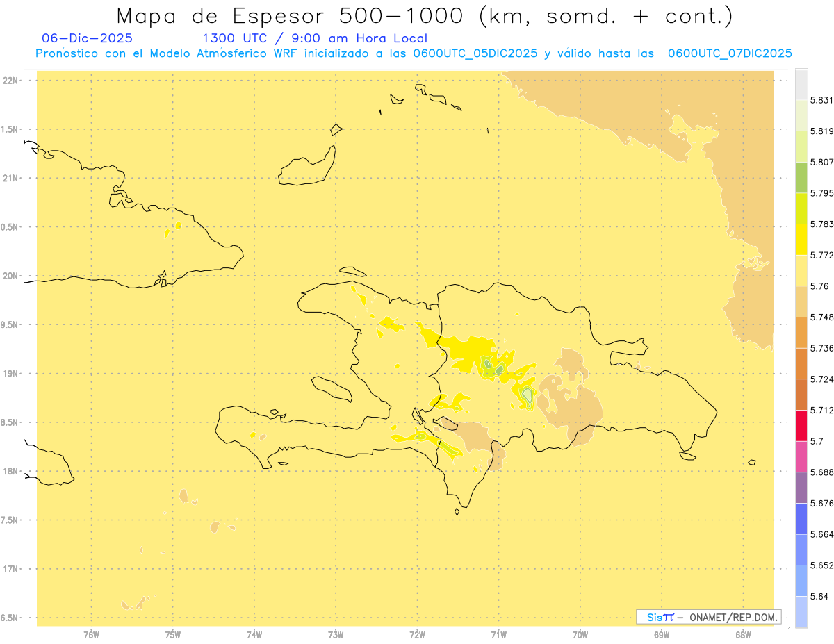Select the palest blue swatch below 5.64
834x644 pixels.
coord(801,612)
